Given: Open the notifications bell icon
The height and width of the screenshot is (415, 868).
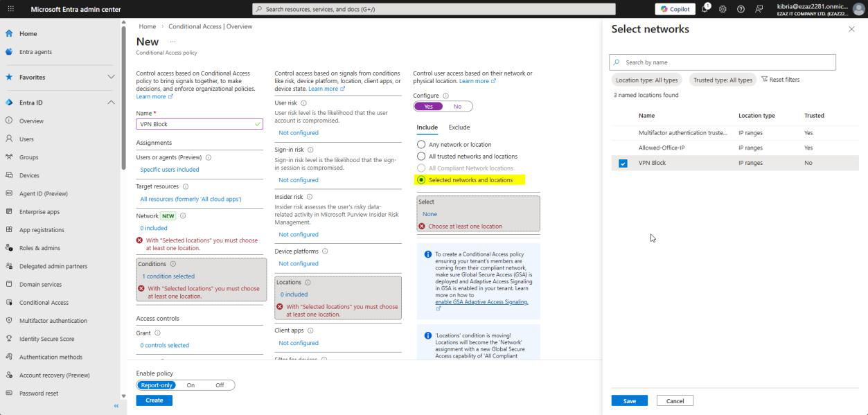Looking at the screenshot, I should pyautogui.click(x=706, y=9).
